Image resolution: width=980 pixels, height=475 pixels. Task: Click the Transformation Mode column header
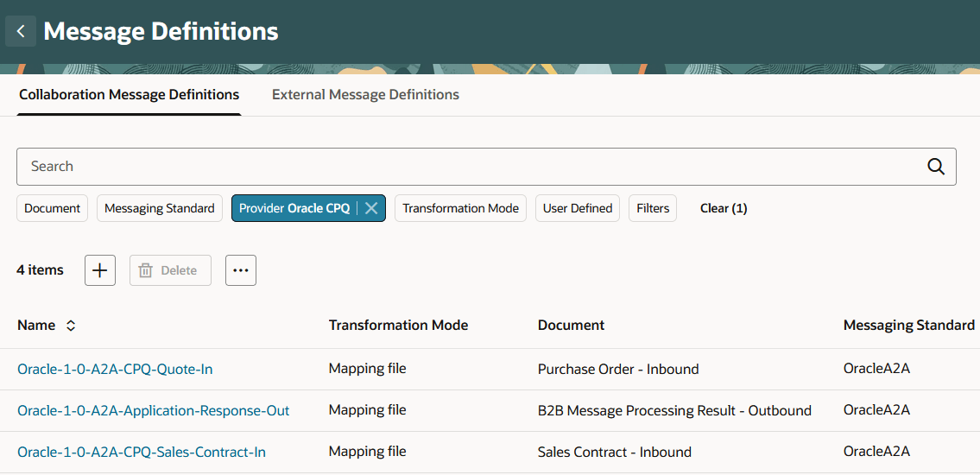pos(398,325)
